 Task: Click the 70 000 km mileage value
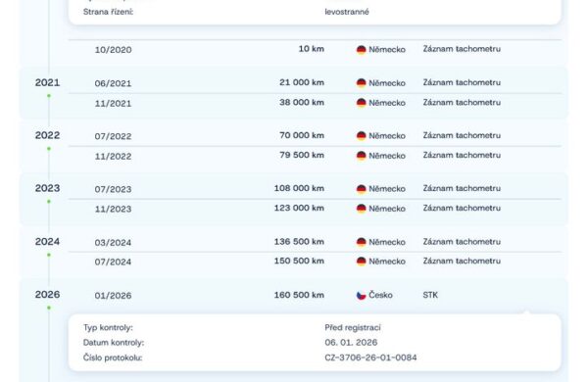302,135
